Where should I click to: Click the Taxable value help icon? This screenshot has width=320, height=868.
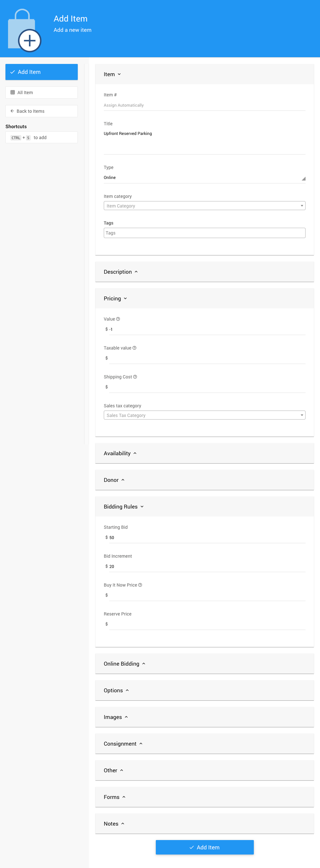pyautogui.click(x=134, y=348)
